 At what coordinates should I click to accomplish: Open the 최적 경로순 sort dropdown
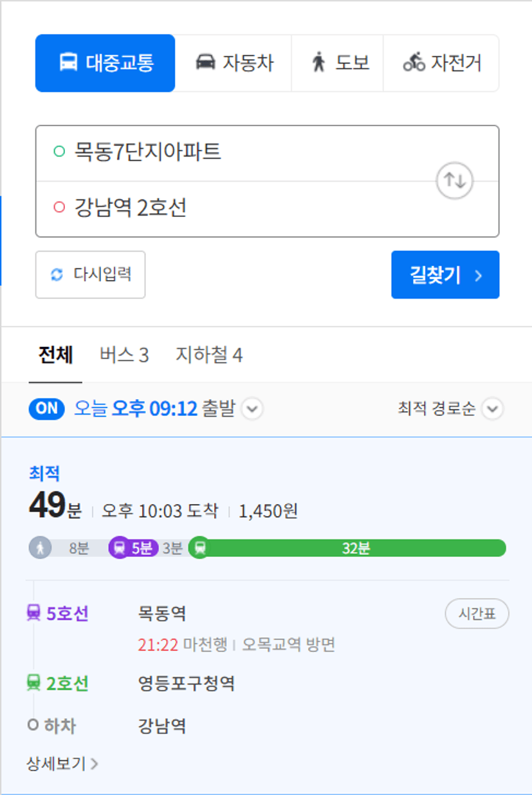(x=450, y=409)
